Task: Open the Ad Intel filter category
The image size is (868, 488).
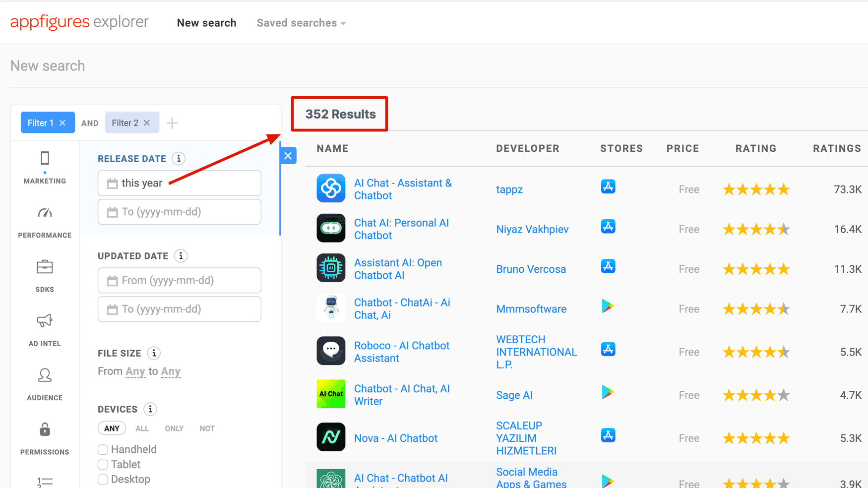Action: click(45, 330)
